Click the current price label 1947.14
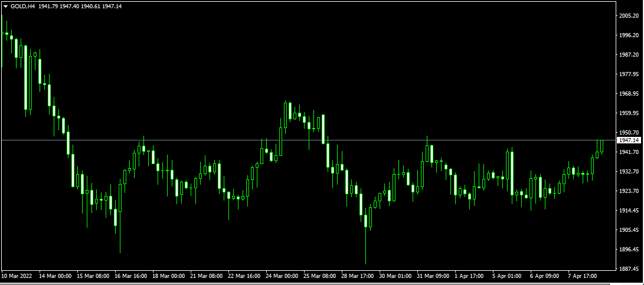 click(628, 140)
